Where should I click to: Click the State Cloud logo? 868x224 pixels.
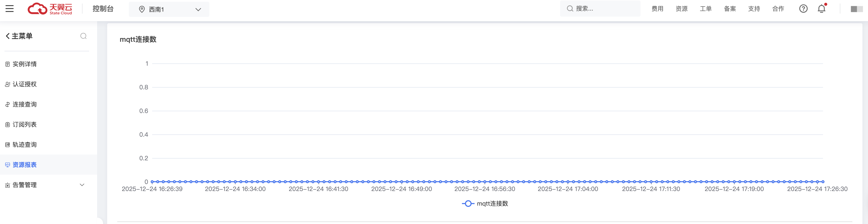(x=50, y=9)
